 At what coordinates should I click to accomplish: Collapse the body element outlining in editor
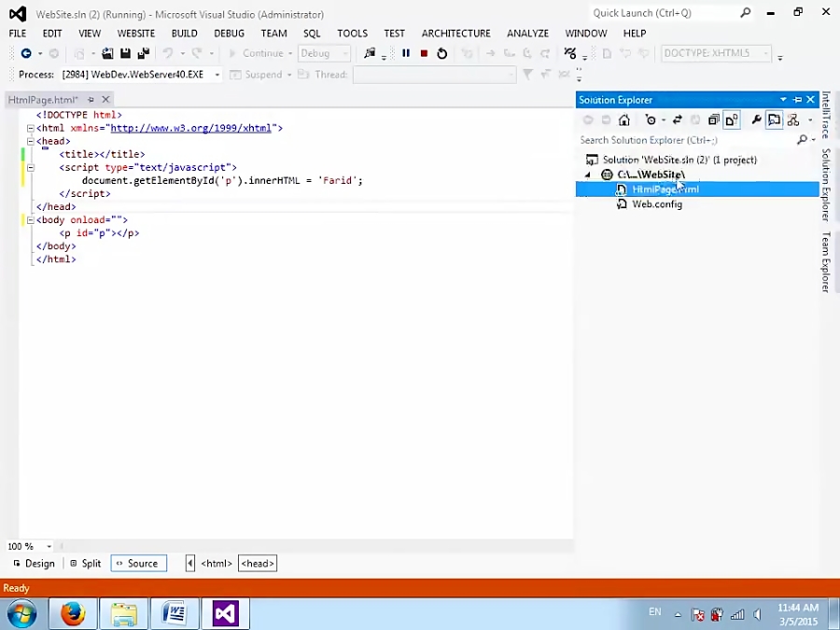[31, 219]
